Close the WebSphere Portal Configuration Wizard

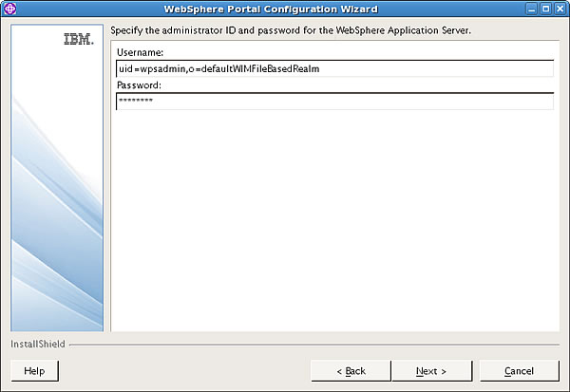point(560,9)
